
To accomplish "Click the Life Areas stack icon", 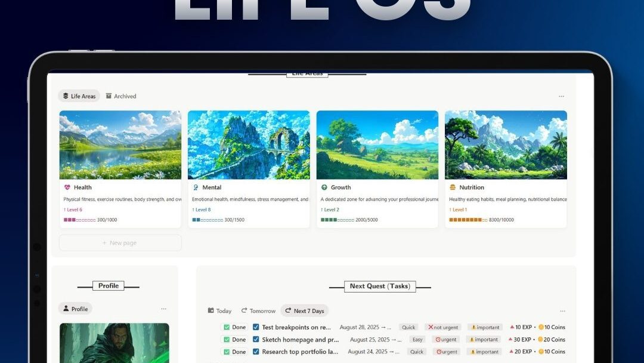I will (66, 96).
